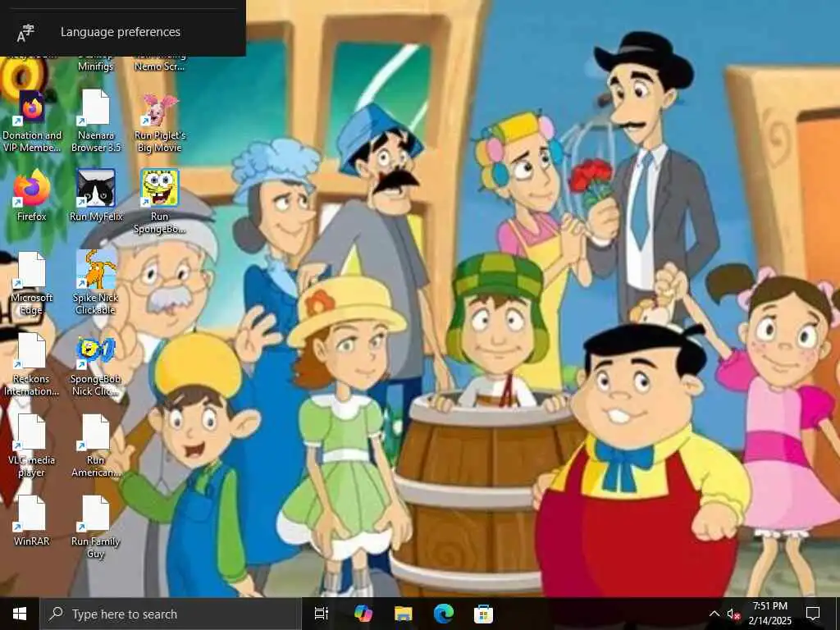Launch Copilot from the taskbar
Screen dimensions: 840x630
point(363,614)
